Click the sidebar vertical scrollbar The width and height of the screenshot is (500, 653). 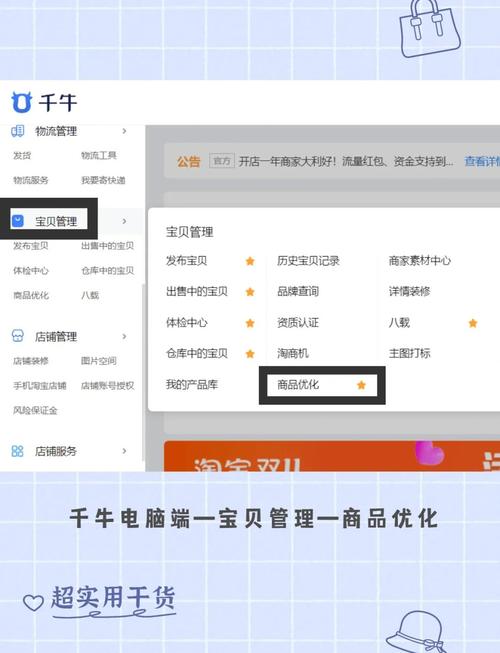click(x=144, y=371)
